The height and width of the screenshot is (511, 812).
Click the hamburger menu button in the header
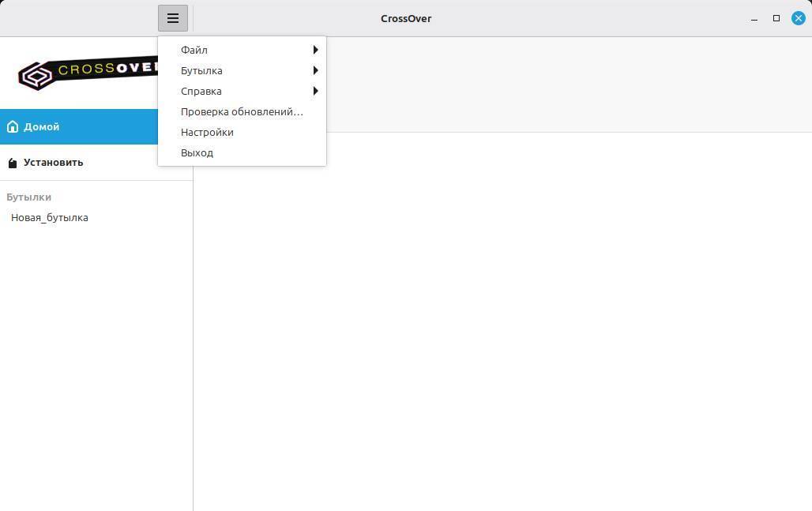pyautogui.click(x=172, y=18)
